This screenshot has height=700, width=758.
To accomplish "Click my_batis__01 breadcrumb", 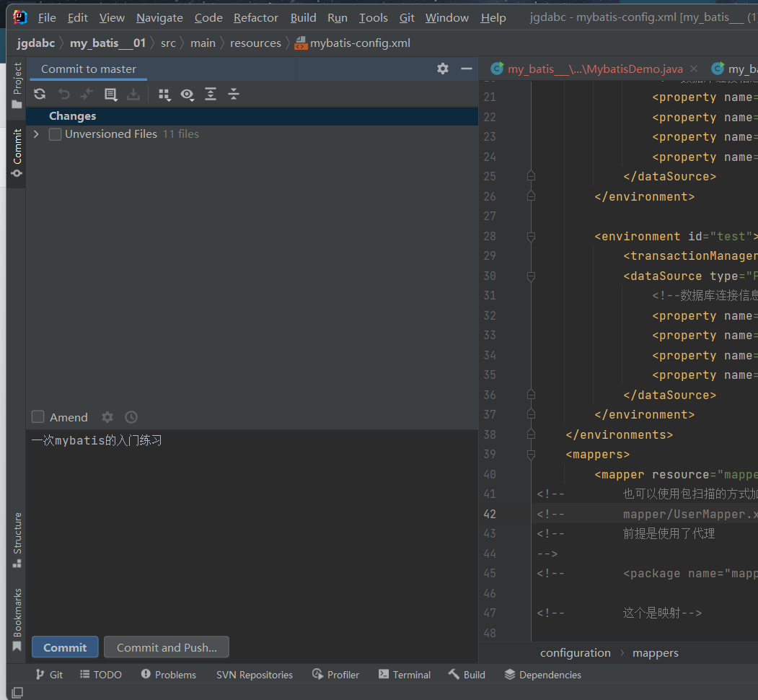I will 107,43.
